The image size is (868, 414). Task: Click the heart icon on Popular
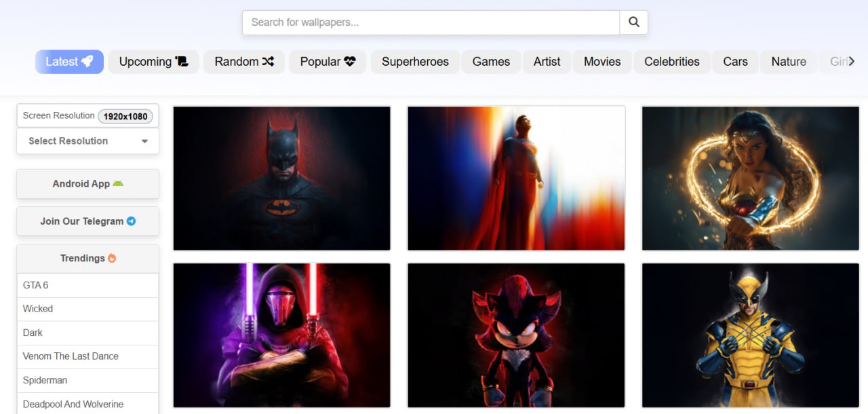(350, 62)
